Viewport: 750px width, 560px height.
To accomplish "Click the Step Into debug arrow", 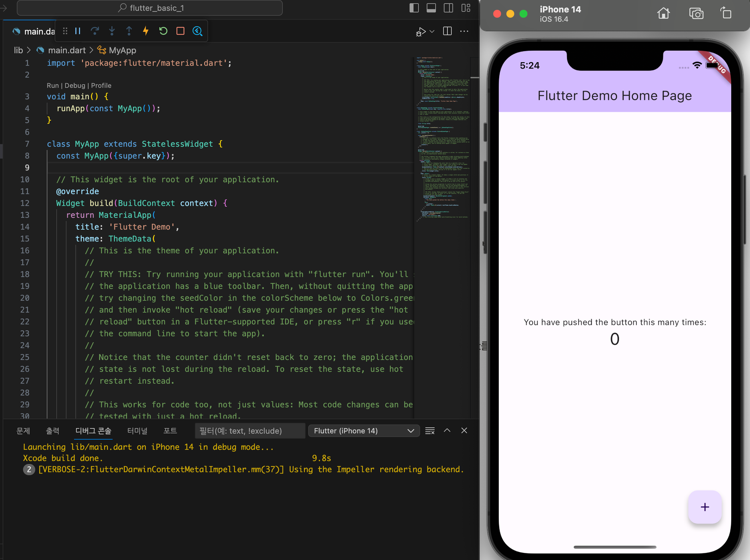I will click(x=112, y=31).
